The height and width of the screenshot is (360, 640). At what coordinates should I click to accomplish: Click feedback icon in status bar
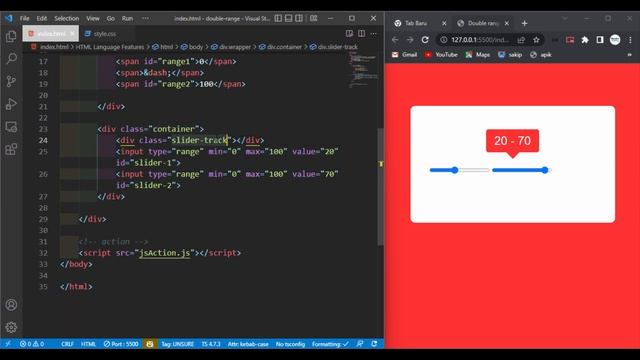[x=360, y=344]
